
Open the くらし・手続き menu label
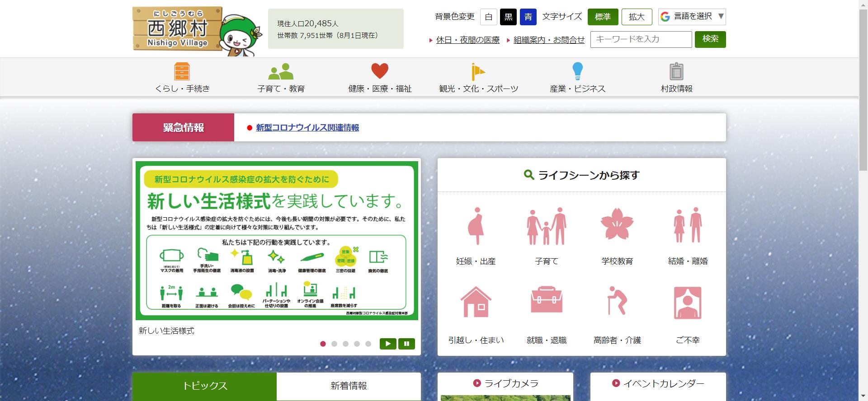tap(182, 89)
